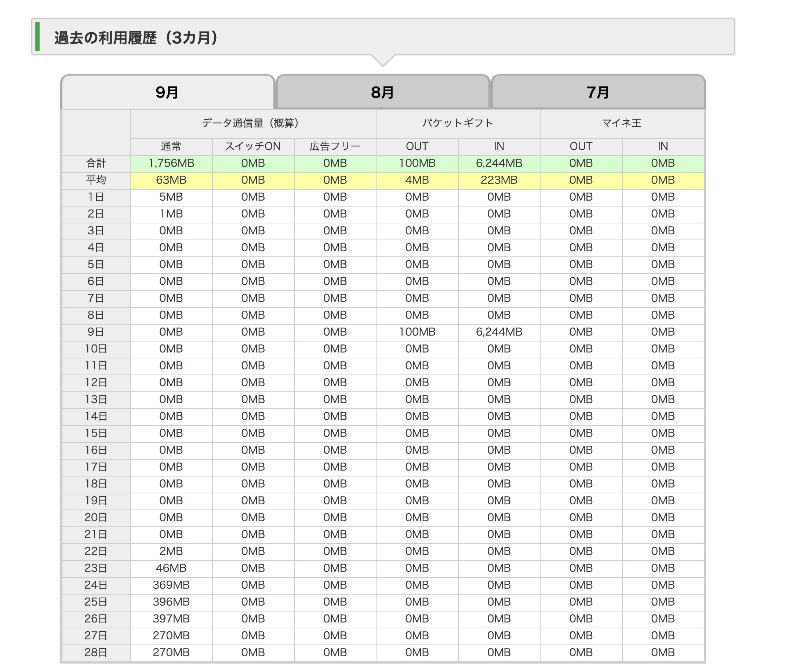The height and width of the screenshot is (672, 800).
Task: Click the 397MB cell for 26日
Action: [171, 619]
